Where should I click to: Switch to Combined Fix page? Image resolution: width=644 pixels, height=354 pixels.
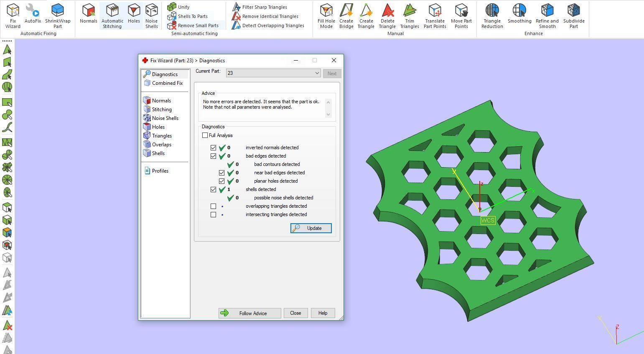click(167, 83)
